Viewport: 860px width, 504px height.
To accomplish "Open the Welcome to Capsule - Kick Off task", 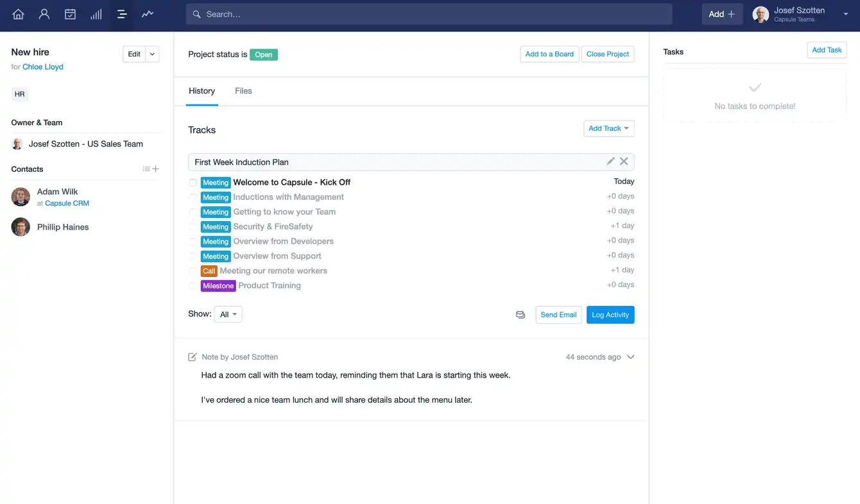I will pyautogui.click(x=291, y=182).
